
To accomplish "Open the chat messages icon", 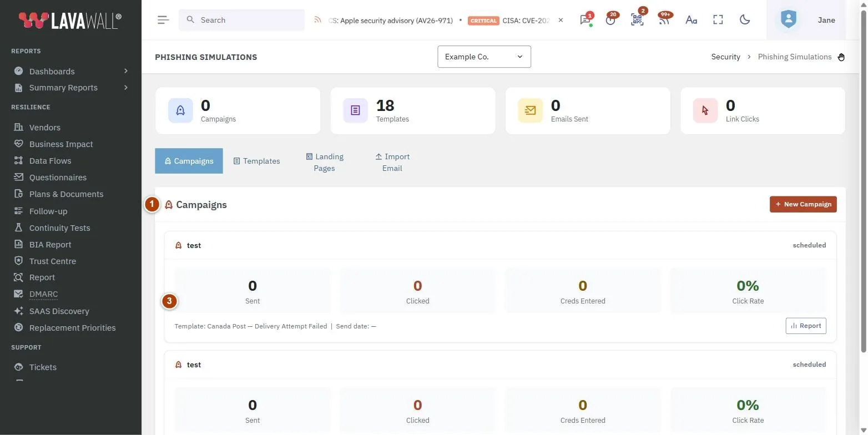I will click(x=585, y=20).
